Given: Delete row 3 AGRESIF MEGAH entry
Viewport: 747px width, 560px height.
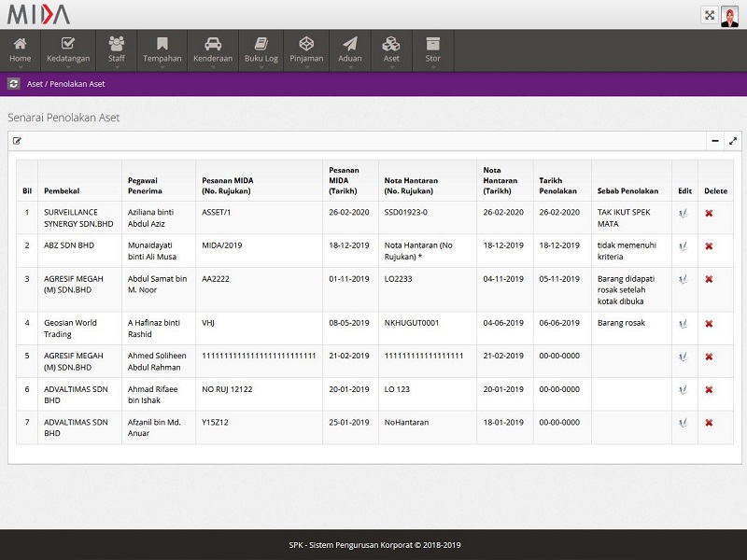Looking at the screenshot, I should coord(709,279).
